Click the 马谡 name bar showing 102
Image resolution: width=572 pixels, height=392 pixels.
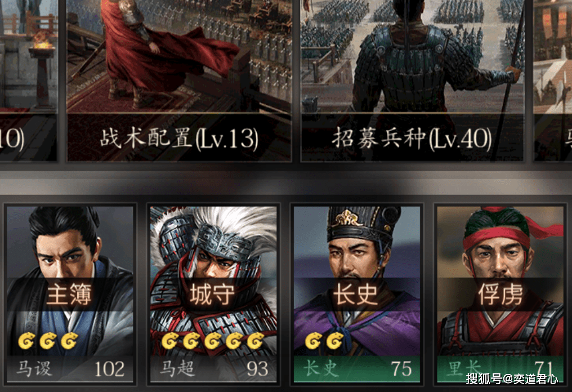point(70,369)
